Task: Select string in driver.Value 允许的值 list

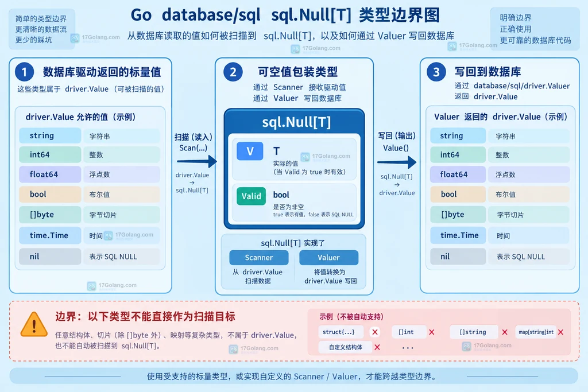Action: (51, 135)
